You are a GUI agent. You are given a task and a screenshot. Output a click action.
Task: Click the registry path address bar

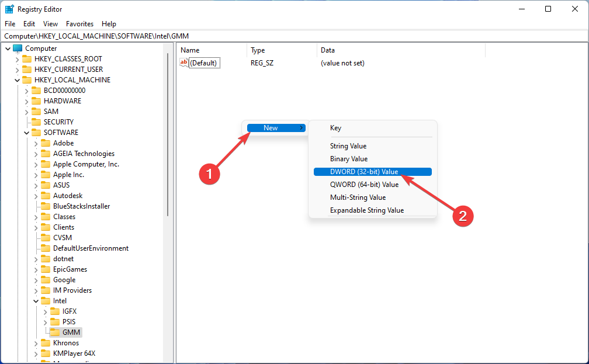coord(292,36)
